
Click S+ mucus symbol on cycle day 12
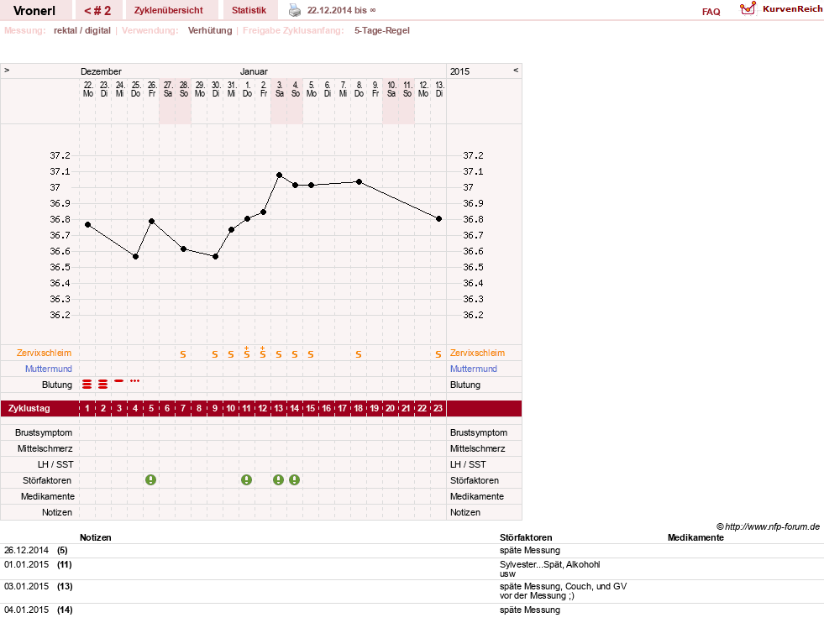click(x=263, y=353)
